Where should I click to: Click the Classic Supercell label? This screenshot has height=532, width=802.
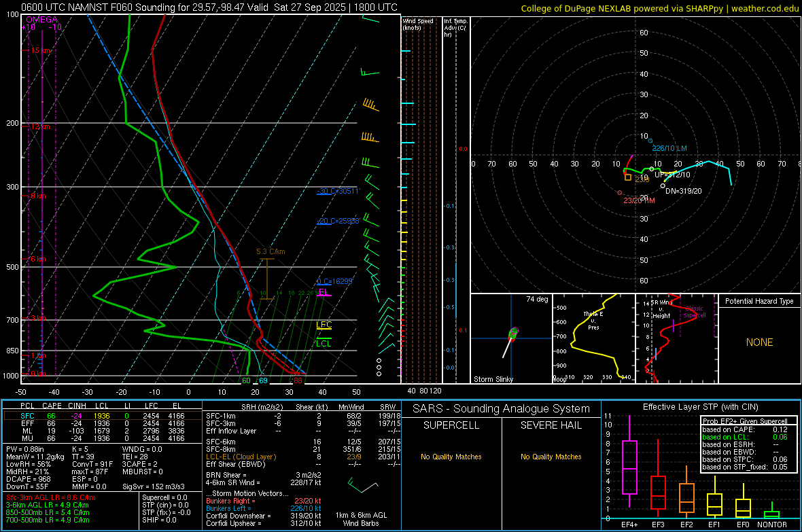[695, 312]
